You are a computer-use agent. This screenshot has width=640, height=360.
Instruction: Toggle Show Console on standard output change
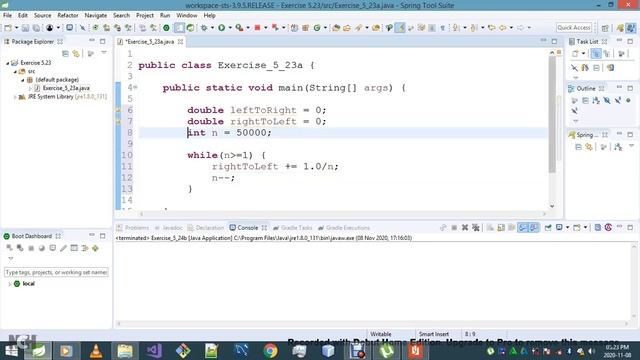coord(523,228)
